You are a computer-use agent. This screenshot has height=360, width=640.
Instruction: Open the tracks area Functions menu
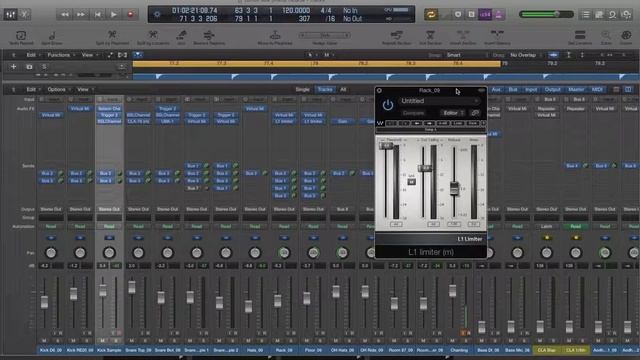coord(60,55)
